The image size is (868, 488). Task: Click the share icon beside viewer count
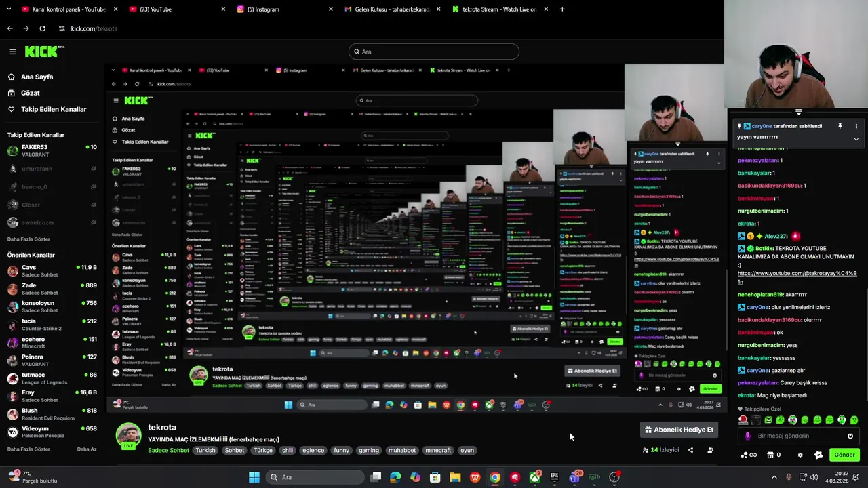[690, 450]
